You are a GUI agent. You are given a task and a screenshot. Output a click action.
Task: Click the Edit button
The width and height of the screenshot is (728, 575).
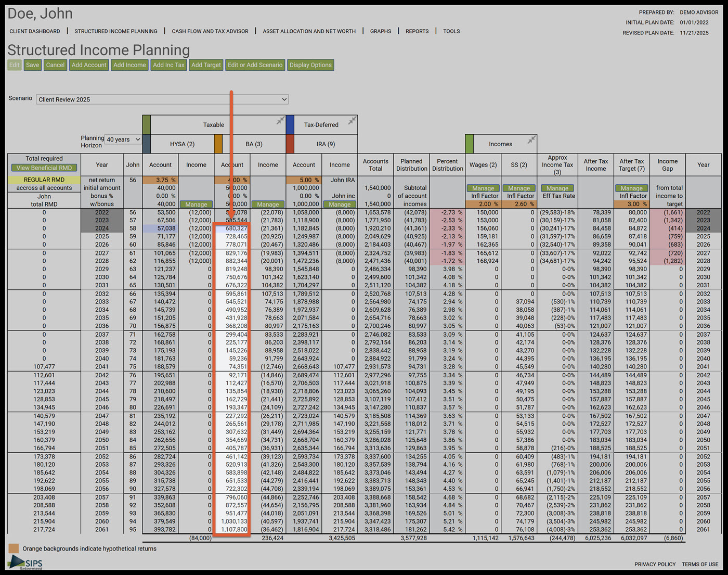15,65
